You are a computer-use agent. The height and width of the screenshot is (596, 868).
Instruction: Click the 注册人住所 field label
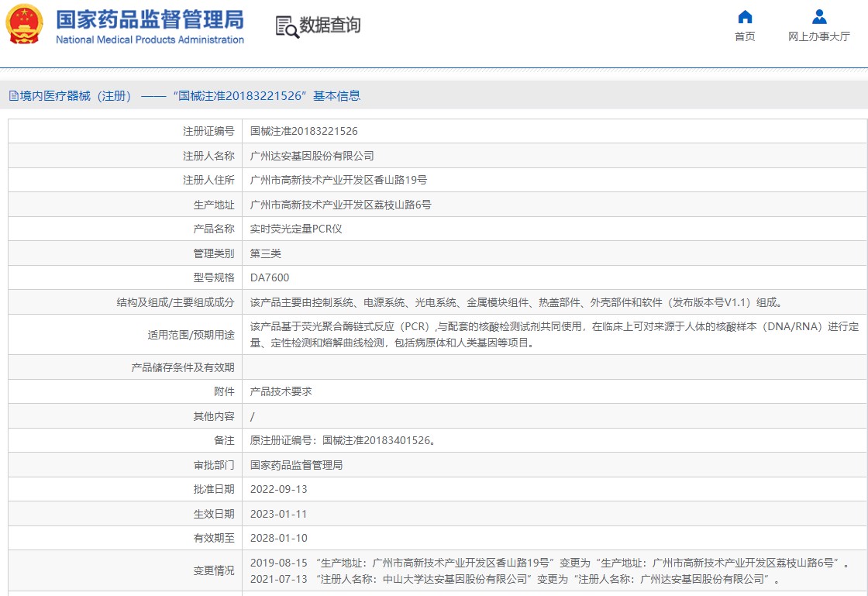coord(208,180)
